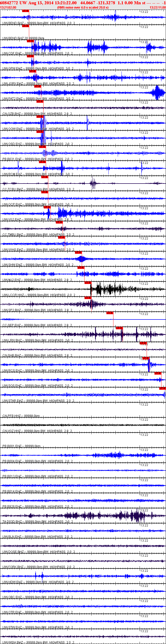
Task: Click the xT 4 pick on UW.LCCR.HHZ trace
Action: 88,283
